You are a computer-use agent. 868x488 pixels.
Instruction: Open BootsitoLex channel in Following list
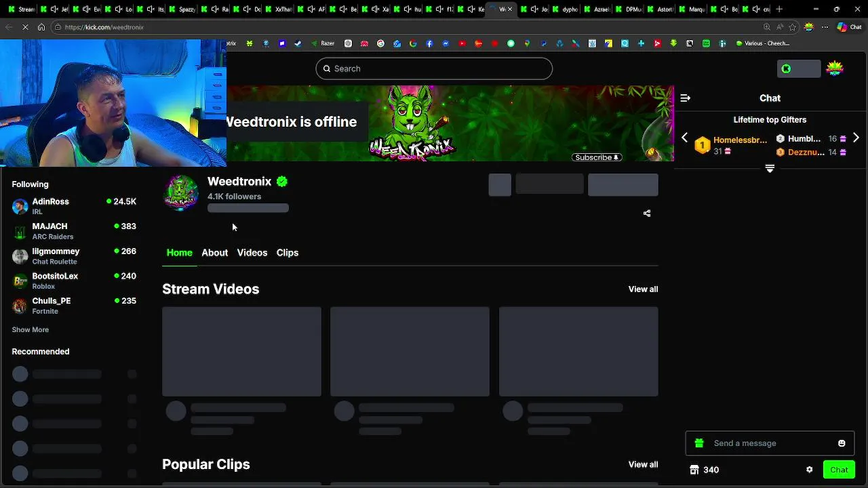(x=74, y=281)
